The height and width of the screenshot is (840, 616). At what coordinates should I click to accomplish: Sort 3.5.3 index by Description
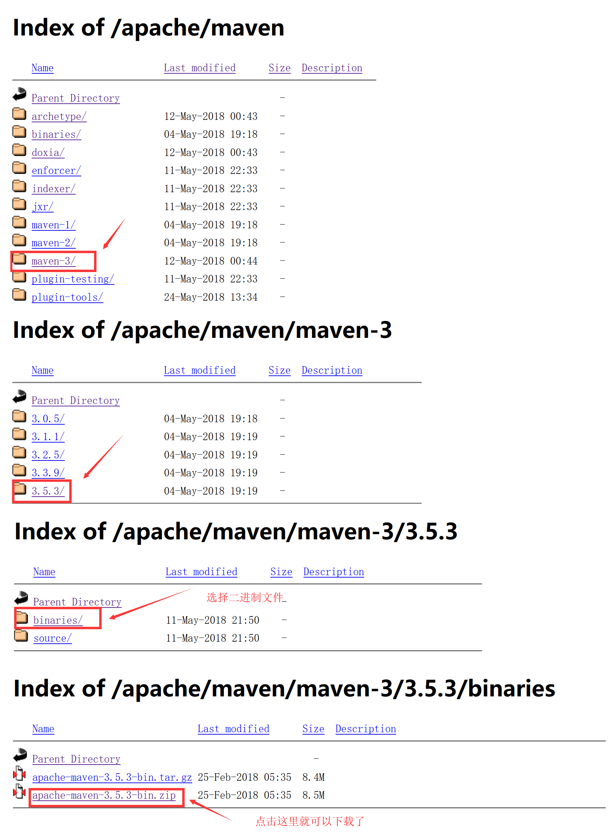tap(333, 572)
